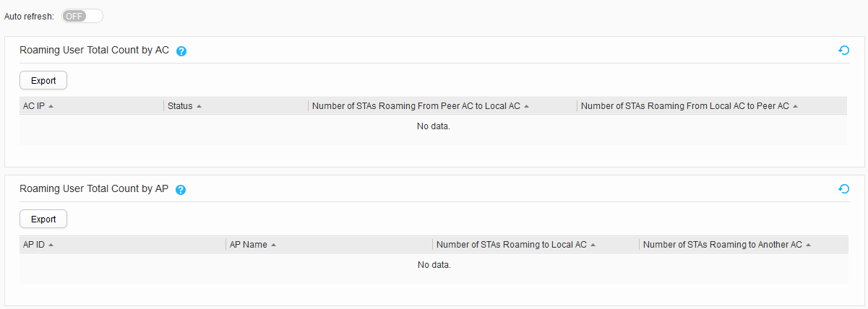Open help for Roaming User Total Count by AP
This screenshot has height=309, width=868.
[x=181, y=190]
